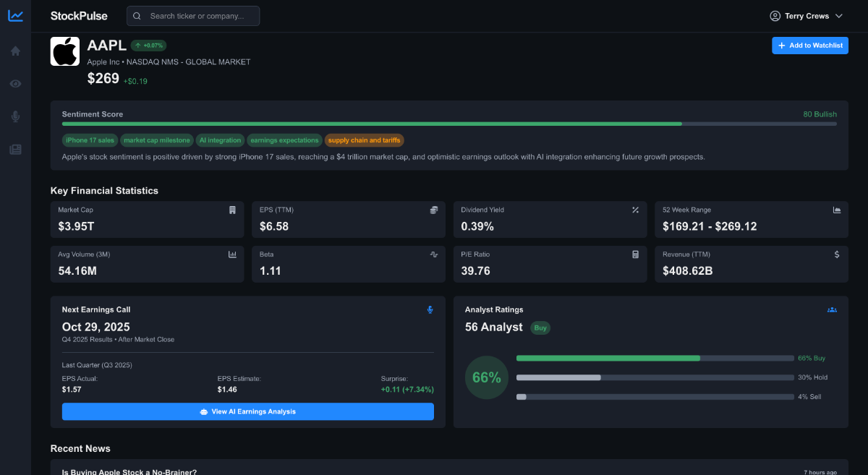Select the AI integration sentiment tag
Screen dimensions: 868x475
pyautogui.click(x=220, y=140)
